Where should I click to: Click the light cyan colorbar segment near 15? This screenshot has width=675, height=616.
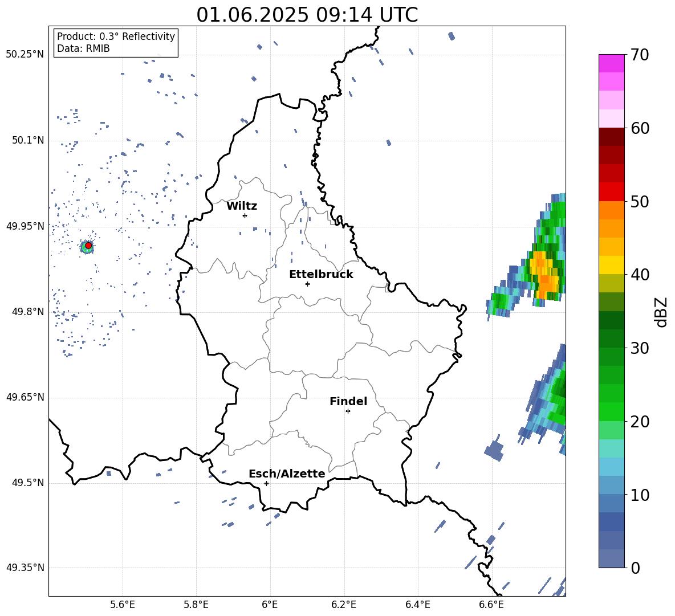611,448
